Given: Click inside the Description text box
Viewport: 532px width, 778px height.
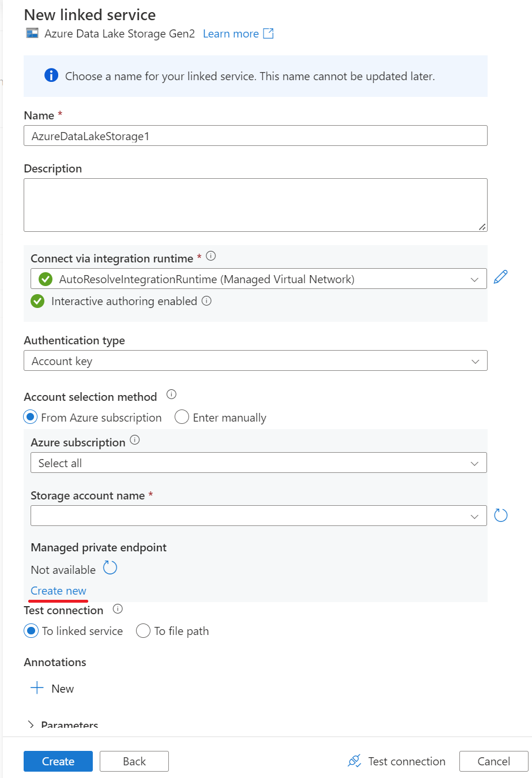Looking at the screenshot, I should (x=255, y=204).
